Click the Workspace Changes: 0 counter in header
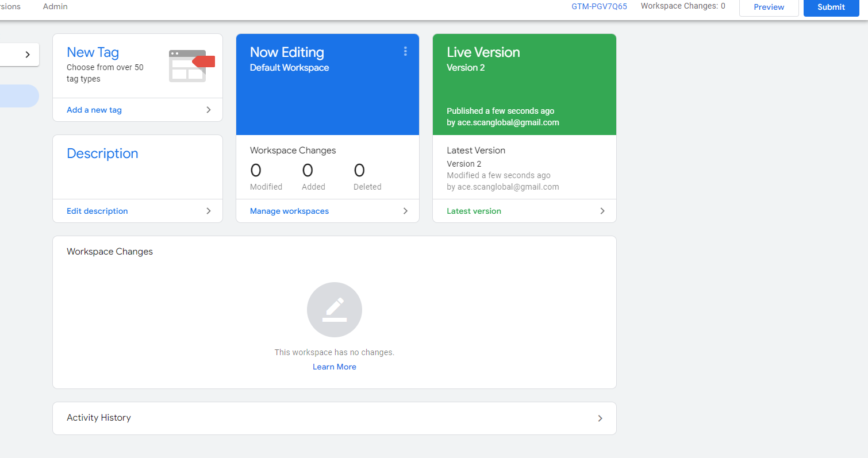Screen dimensions: 868x458 pos(682,6)
